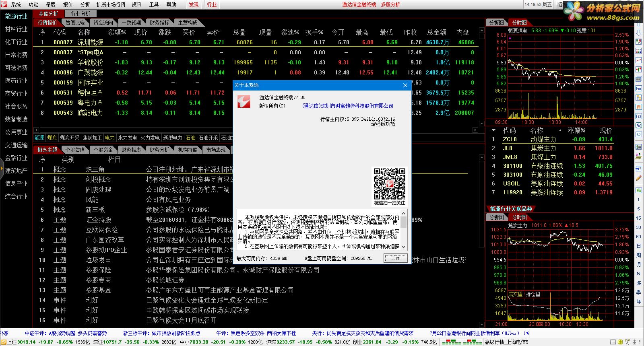Select the 焦炭主力 JL8 row

click(552, 148)
